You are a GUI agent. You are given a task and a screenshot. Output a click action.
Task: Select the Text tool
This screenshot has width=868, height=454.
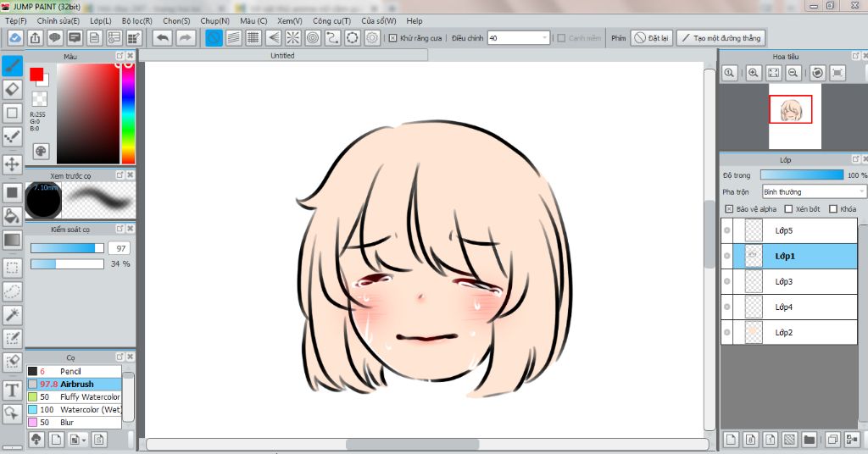(x=12, y=390)
